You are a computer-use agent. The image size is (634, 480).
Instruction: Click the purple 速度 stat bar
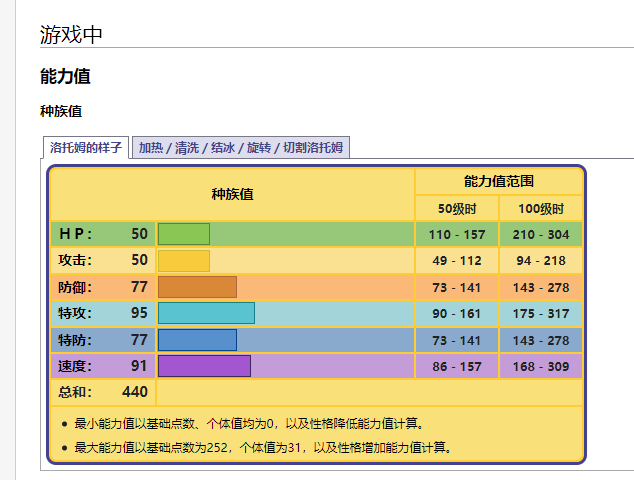204,366
